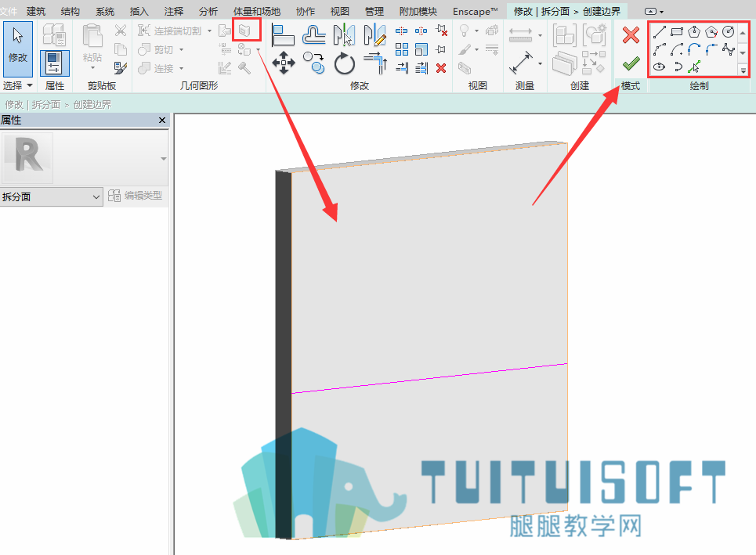
Task: Switch to the Enscape™ tab
Action: pyautogui.click(x=476, y=11)
